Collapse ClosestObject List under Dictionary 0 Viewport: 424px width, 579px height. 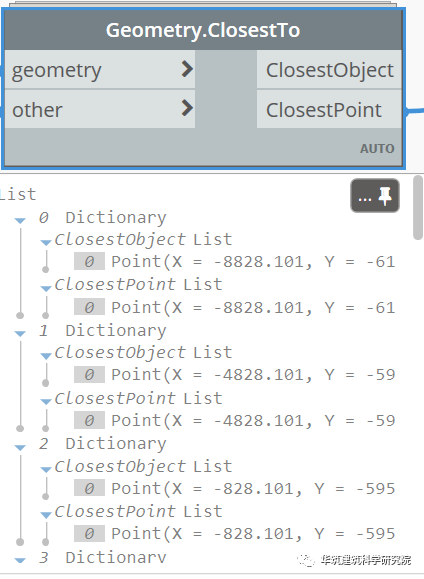coord(46,243)
